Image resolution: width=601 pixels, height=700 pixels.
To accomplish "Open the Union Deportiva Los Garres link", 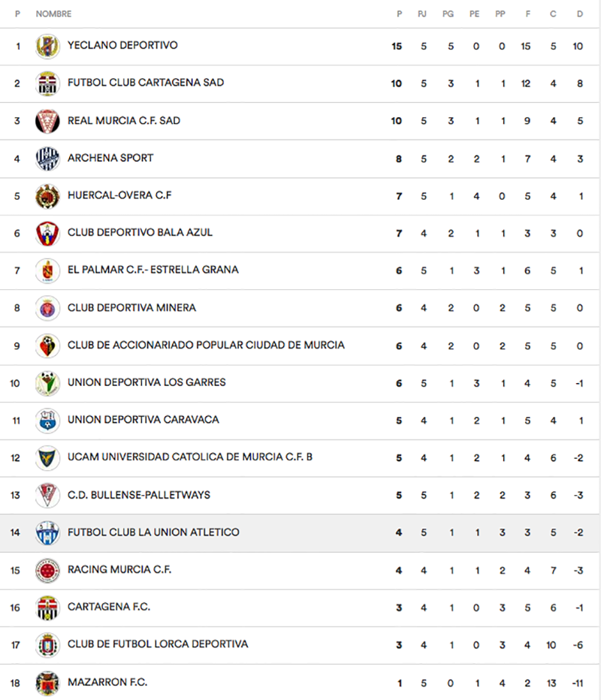I will [146, 382].
